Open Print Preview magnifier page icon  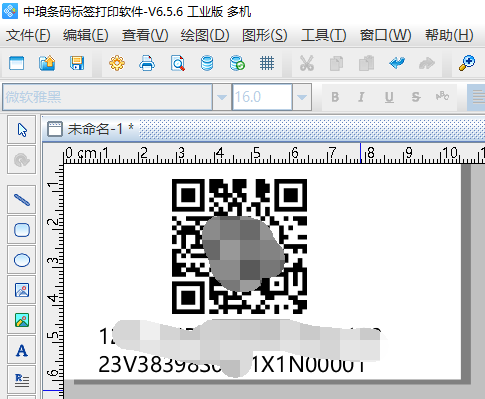point(178,63)
